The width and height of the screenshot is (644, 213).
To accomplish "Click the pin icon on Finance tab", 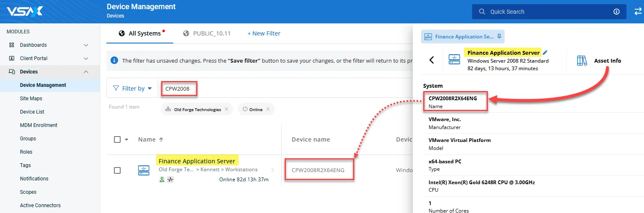I will (x=499, y=37).
